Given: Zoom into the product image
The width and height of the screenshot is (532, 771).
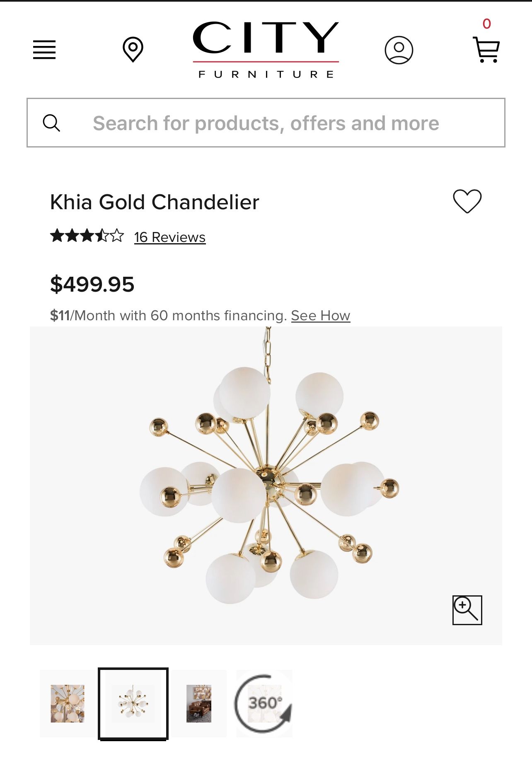Looking at the screenshot, I should (467, 610).
